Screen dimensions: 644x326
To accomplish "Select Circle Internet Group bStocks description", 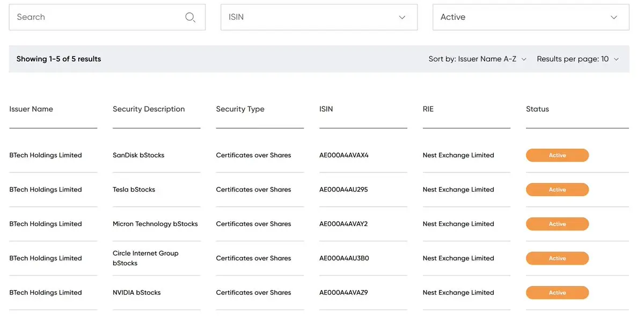I will pyautogui.click(x=145, y=258).
